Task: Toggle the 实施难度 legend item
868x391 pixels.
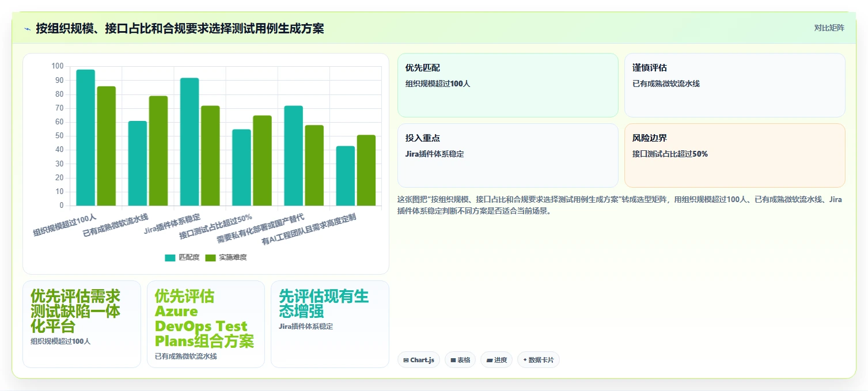Action: click(226, 257)
